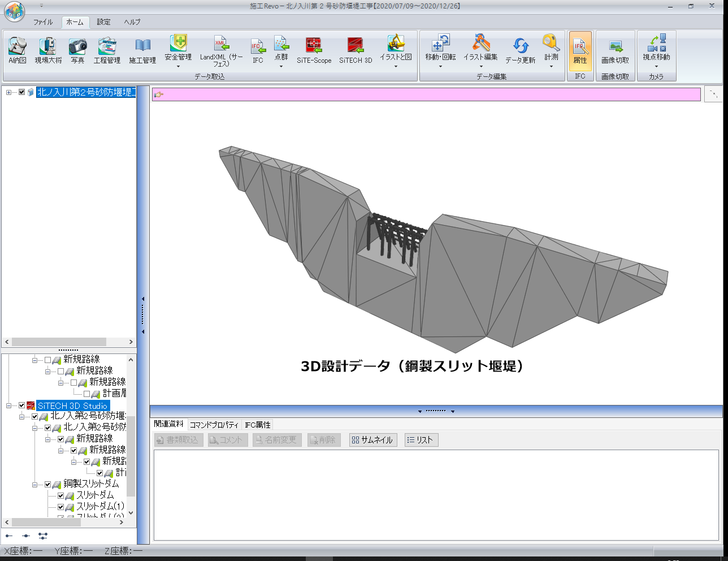Screen dimensions: 728x561
Task: Open the 画像切取 image crop tool
Action: [615, 51]
